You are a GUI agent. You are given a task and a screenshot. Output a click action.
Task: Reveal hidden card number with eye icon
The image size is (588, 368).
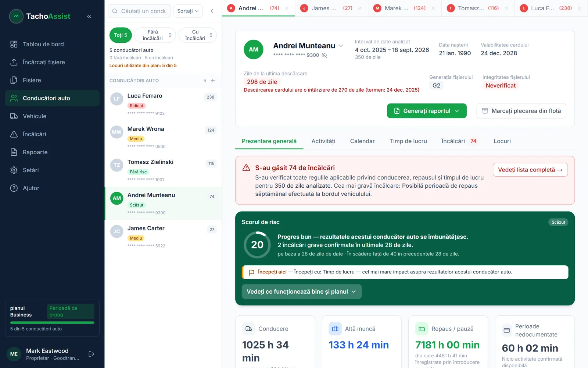324,55
